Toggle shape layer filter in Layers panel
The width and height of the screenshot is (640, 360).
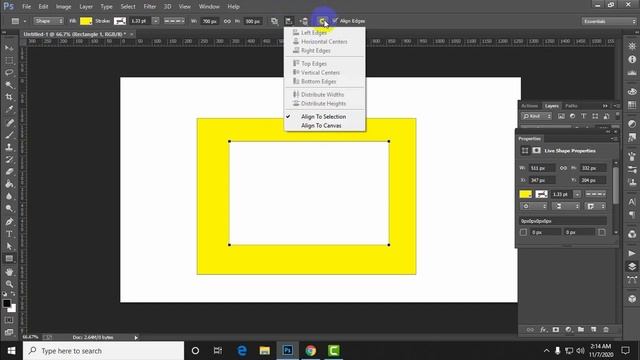click(x=595, y=116)
